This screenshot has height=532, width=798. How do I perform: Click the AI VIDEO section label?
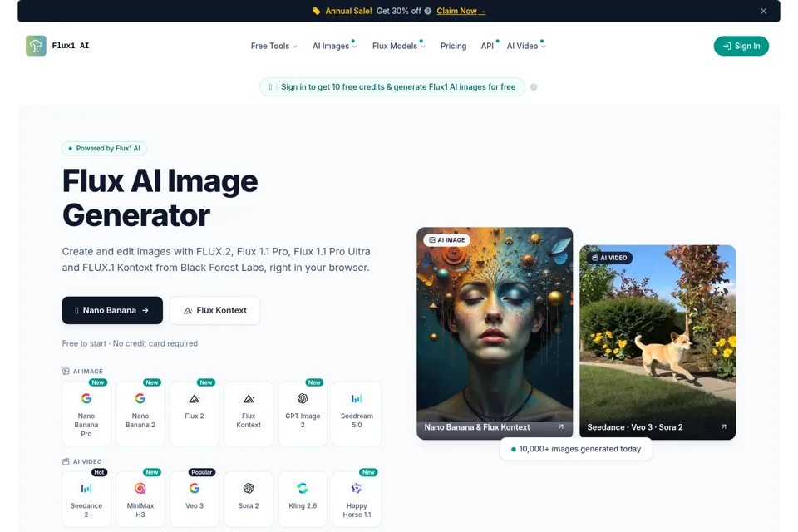click(x=82, y=461)
